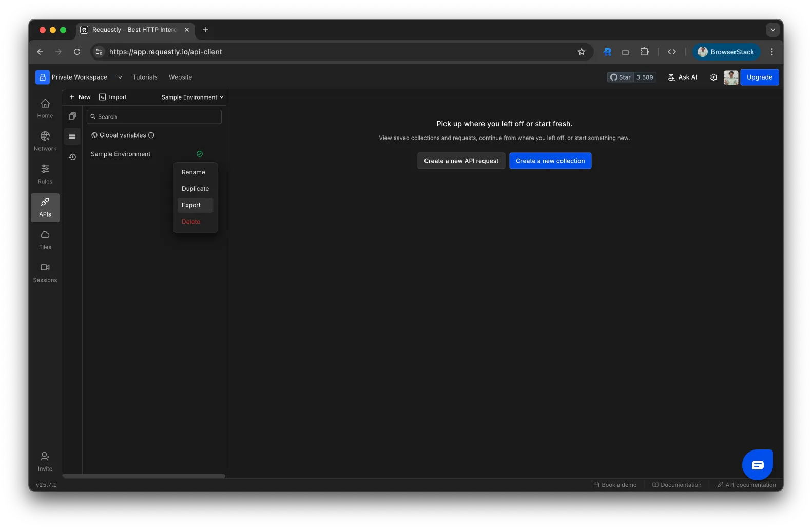Click the sidebar horizontal scrollbar
812x529 pixels.
(x=144, y=476)
